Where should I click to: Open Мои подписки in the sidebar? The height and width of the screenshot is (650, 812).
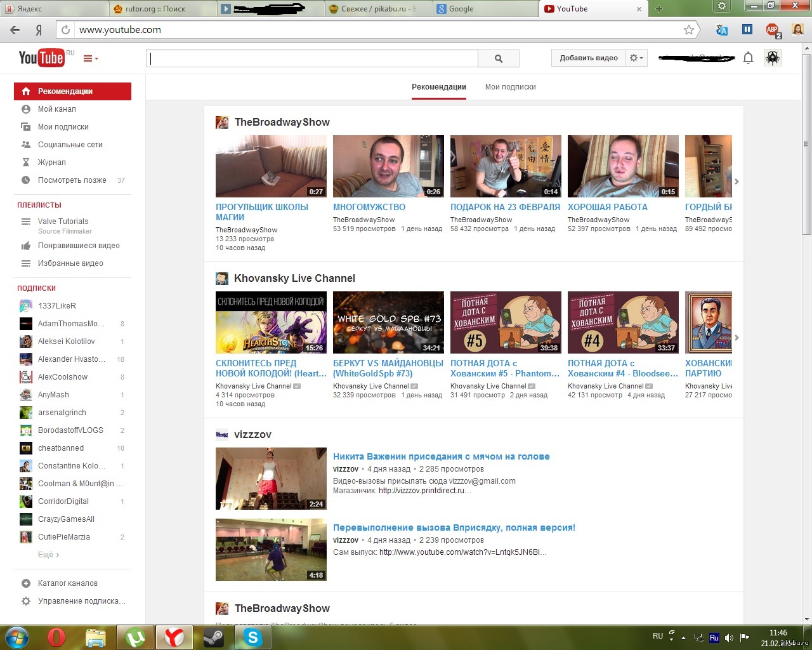tap(63, 127)
